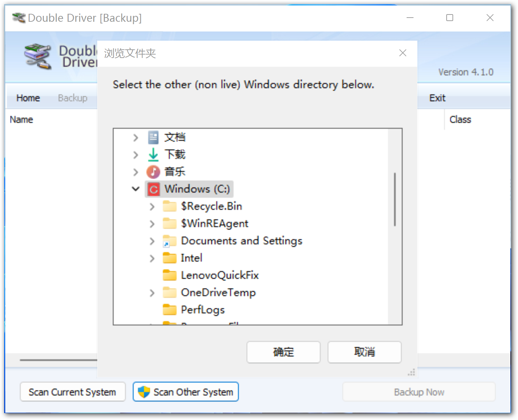Expand the Intel folder node

152,258
